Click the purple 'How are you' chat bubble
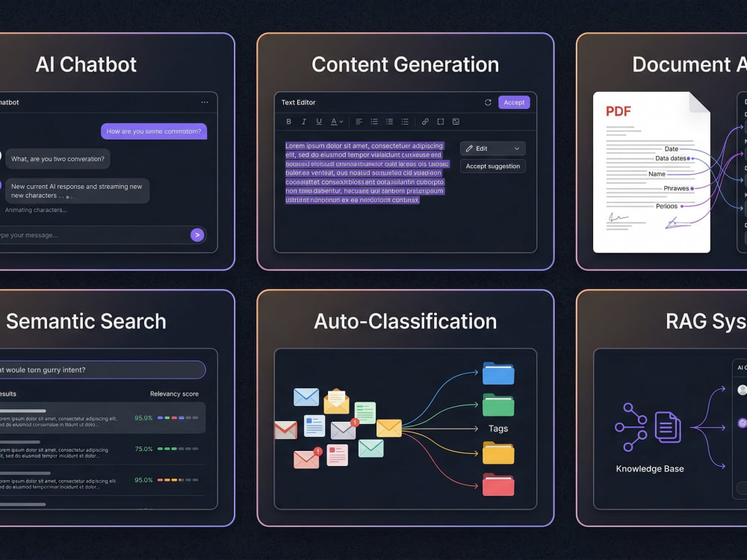The image size is (747, 560). coord(154,131)
